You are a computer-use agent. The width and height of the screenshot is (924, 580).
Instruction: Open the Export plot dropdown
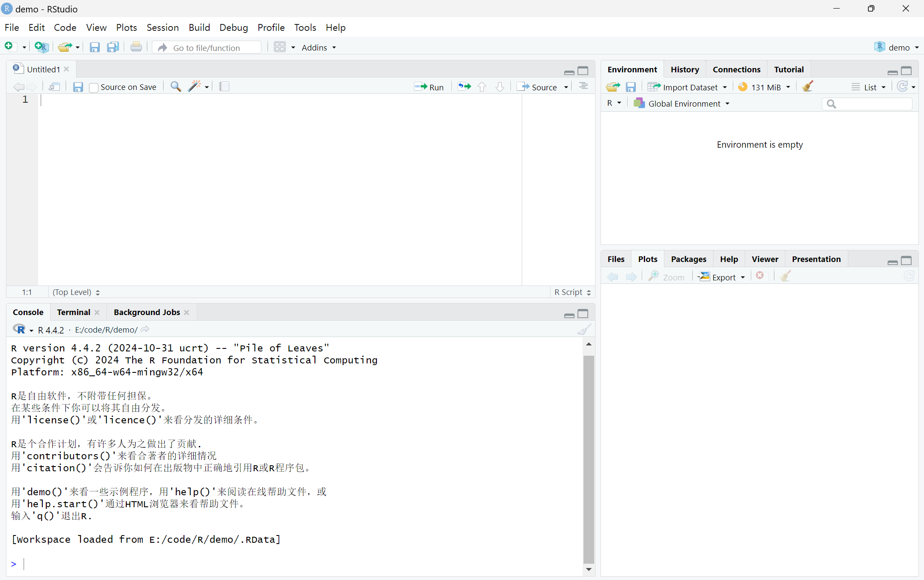(x=722, y=277)
